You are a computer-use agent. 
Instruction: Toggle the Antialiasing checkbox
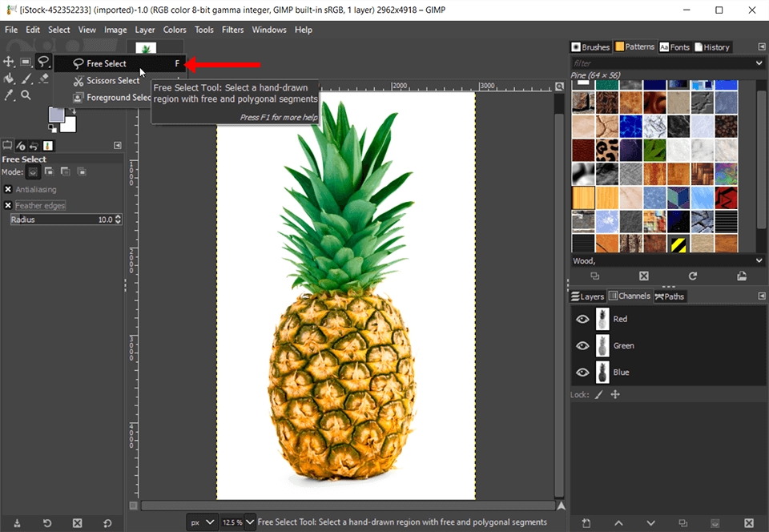(8, 189)
